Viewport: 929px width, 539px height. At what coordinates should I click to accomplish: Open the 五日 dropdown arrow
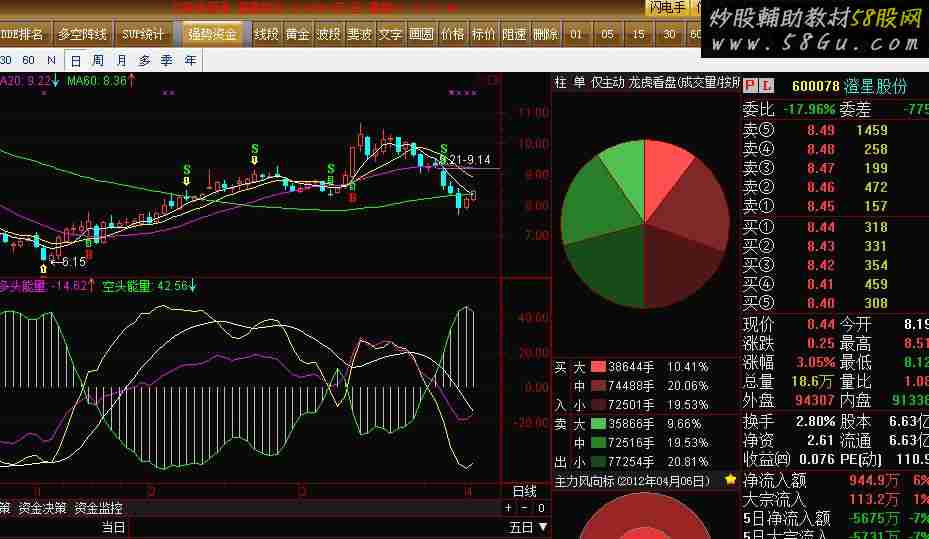click(x=542, y=527)
